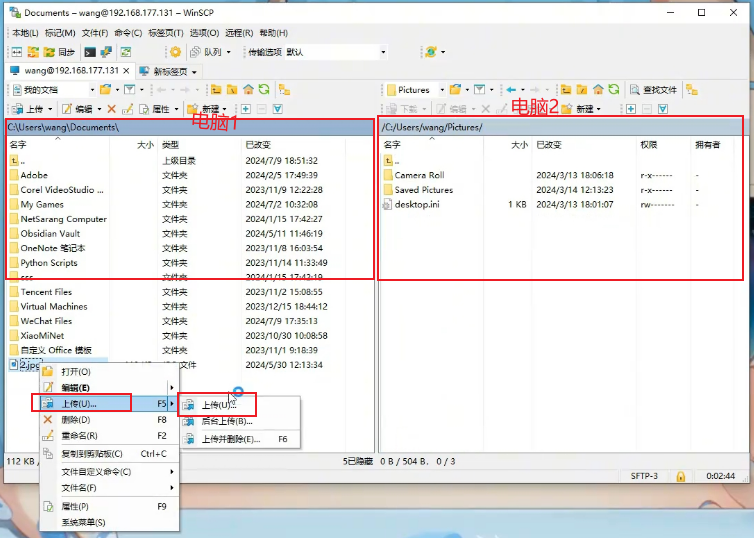Expand the remote panel 新建 dropdown arrow
This screenshot has width=754, height=538.
pos(599,109)
